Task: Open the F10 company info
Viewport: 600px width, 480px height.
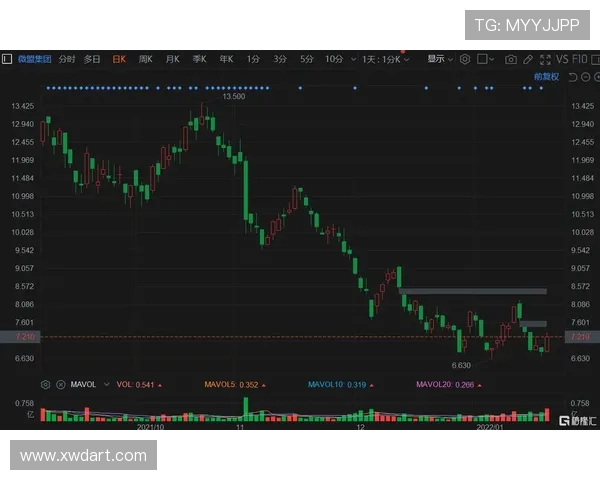Action: pos(580,59)
